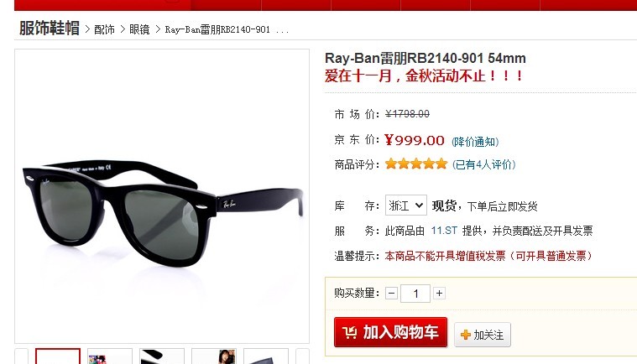Click the minus quantity decrease button
The height and width of the screenshot is (364, 637).
pyautogui.click(x=391, y=293)
